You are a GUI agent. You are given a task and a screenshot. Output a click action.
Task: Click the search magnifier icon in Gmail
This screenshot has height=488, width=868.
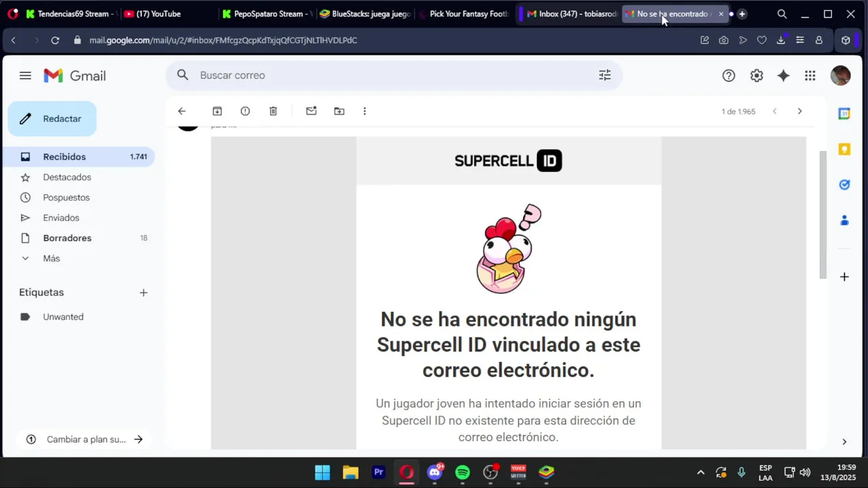(x=182, y=75)
